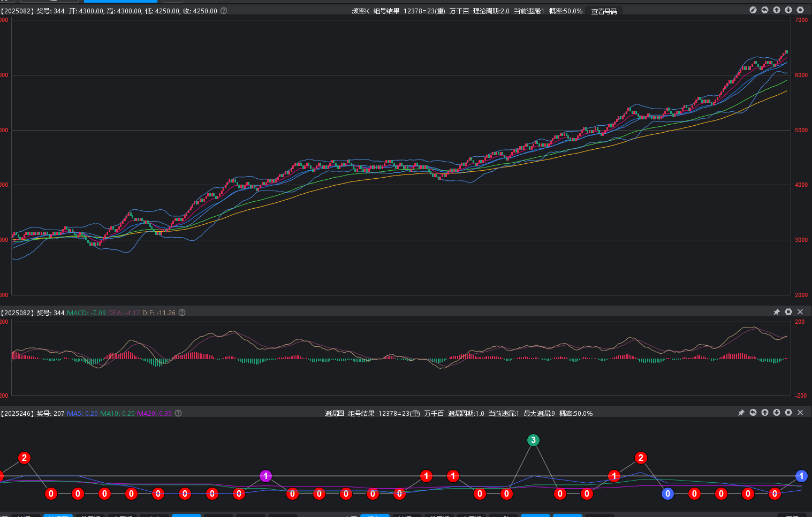Move the 遗漏图 panel up

tap(765, 413)
